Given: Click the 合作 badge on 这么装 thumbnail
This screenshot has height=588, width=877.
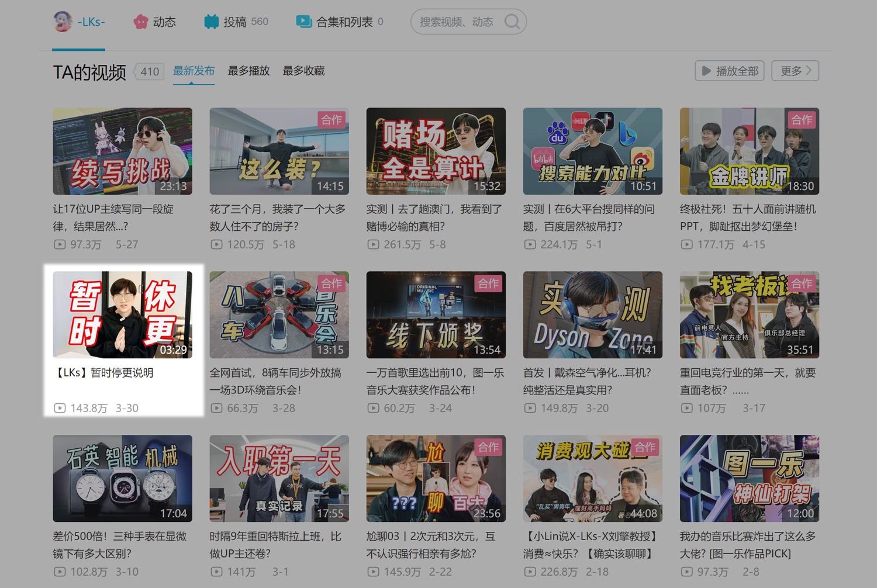Looking at the screenshot, I should click(x=332, y=120).
